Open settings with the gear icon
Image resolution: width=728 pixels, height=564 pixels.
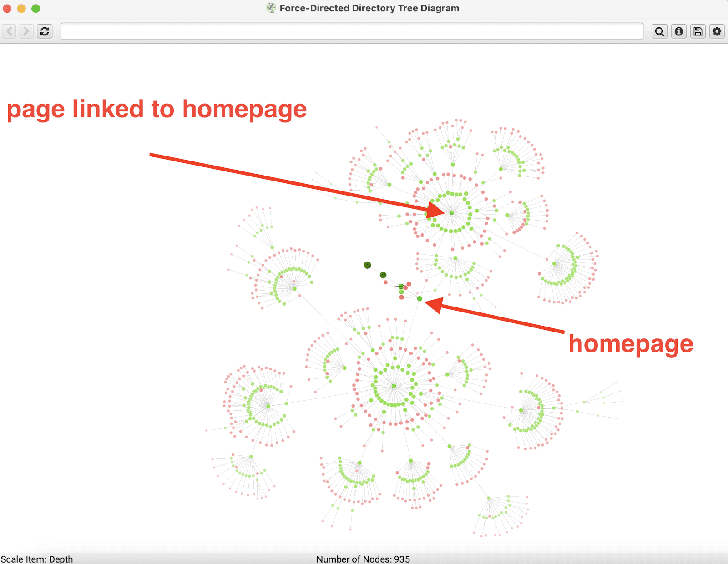coord(717,31)
